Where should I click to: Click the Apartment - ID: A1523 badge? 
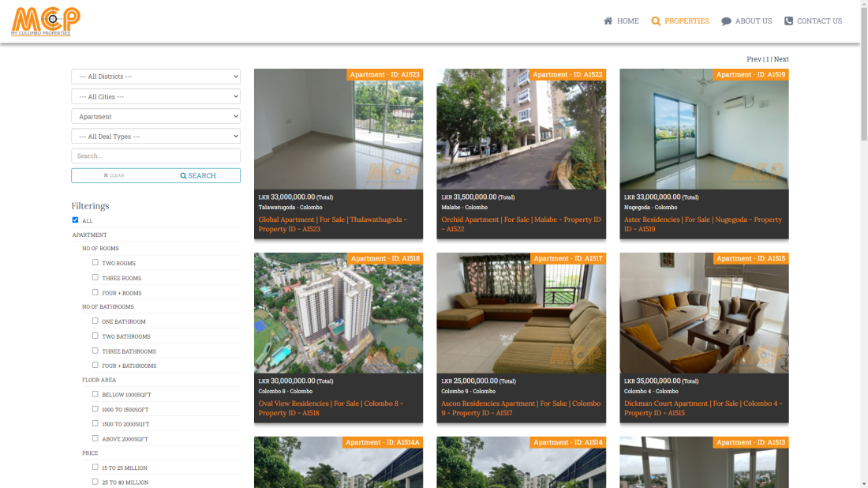(x=385, y=75)
